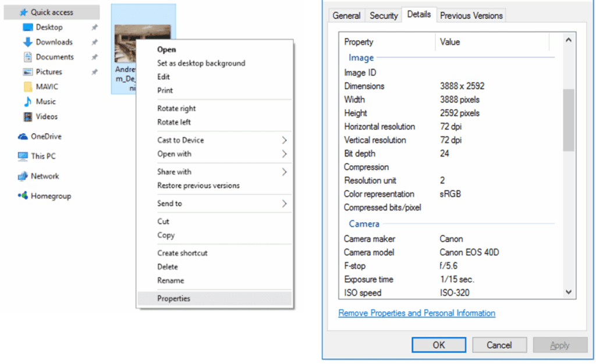Viewport: 596px width, 364px height.
Task: Select the OneDrive cloud icon
Action: 23,137
